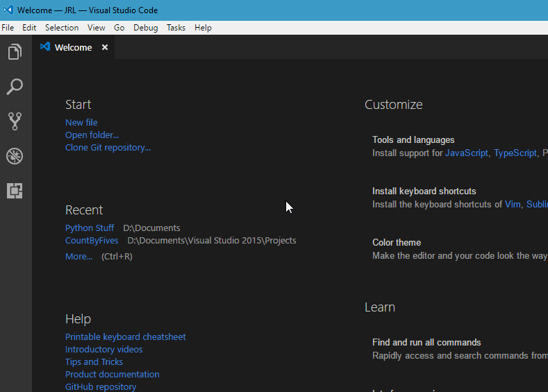The image size is (548, 392).
Task: Open Introductory videos link
Action: pos(103,350)
